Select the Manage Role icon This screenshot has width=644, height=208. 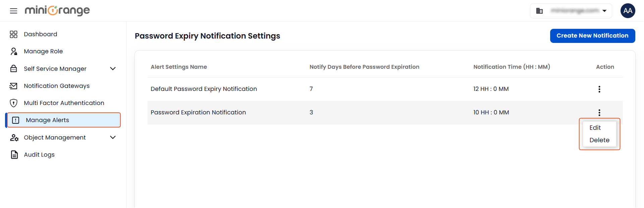(13, 51)
